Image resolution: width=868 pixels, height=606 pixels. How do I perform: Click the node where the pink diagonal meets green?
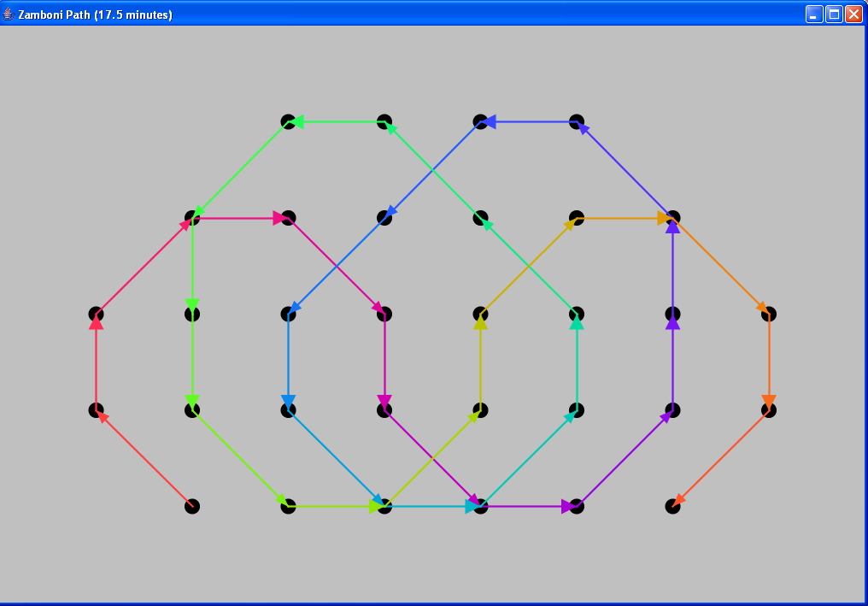(x=192, y=218)
